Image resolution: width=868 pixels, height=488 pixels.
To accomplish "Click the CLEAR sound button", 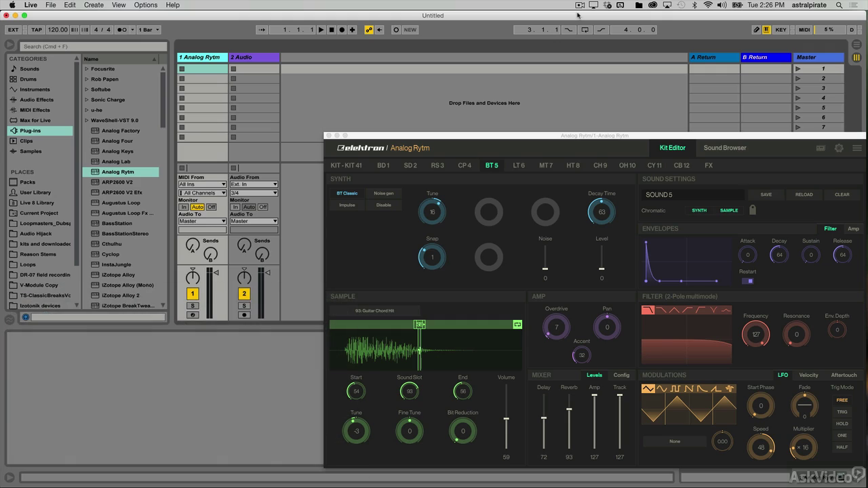I will click(x=842, y=195).
